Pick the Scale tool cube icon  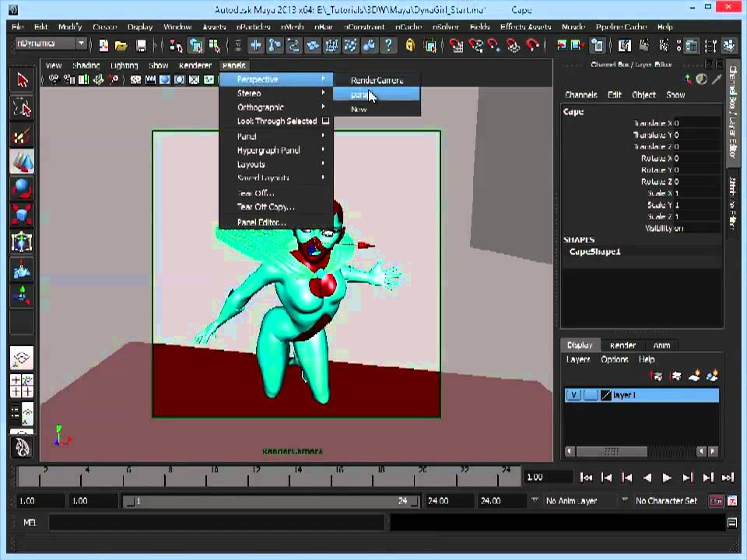(x=22, y=215)
